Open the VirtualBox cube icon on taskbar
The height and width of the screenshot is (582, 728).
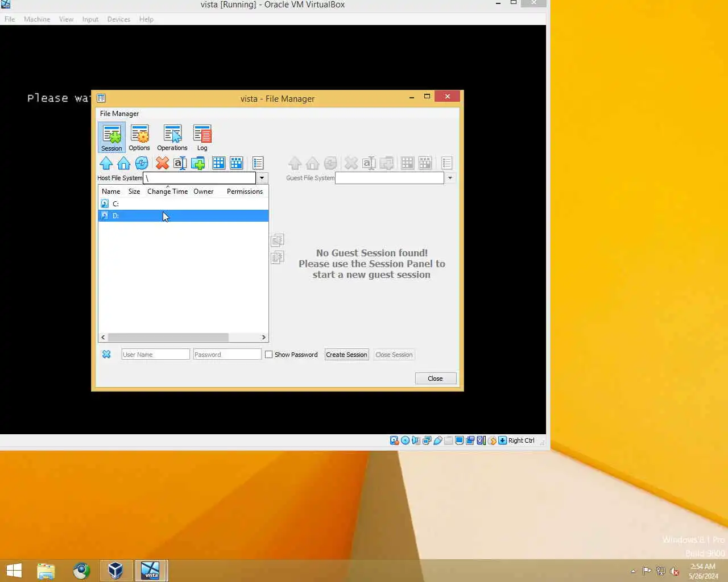pos(115,571)
